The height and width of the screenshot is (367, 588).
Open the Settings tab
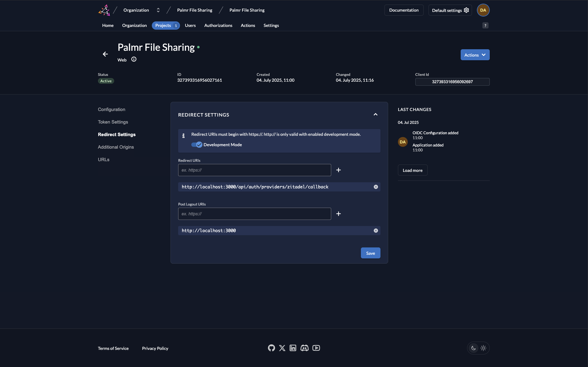pyautogui.click(x=271, y=25)
